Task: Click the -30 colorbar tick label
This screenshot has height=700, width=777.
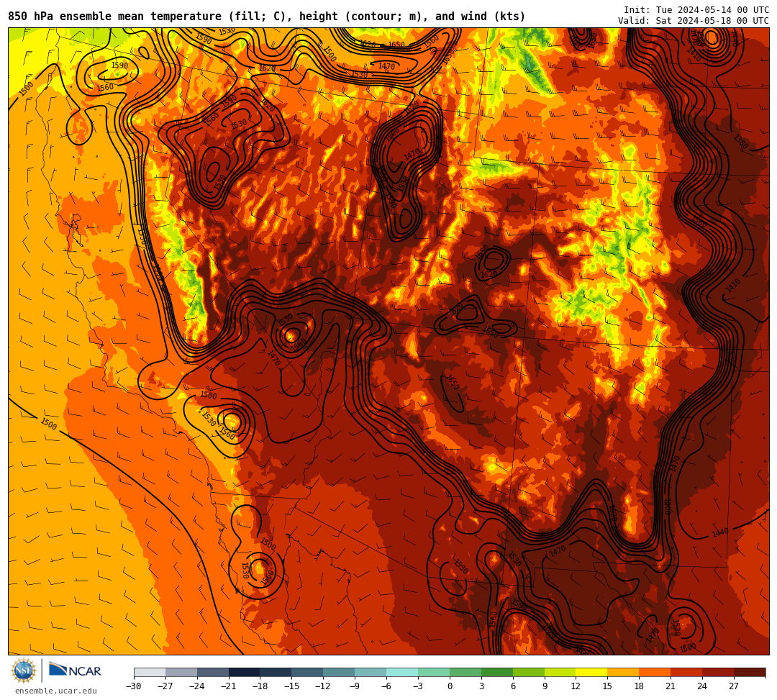Action: pyautogui.click(x=134, y=686)
